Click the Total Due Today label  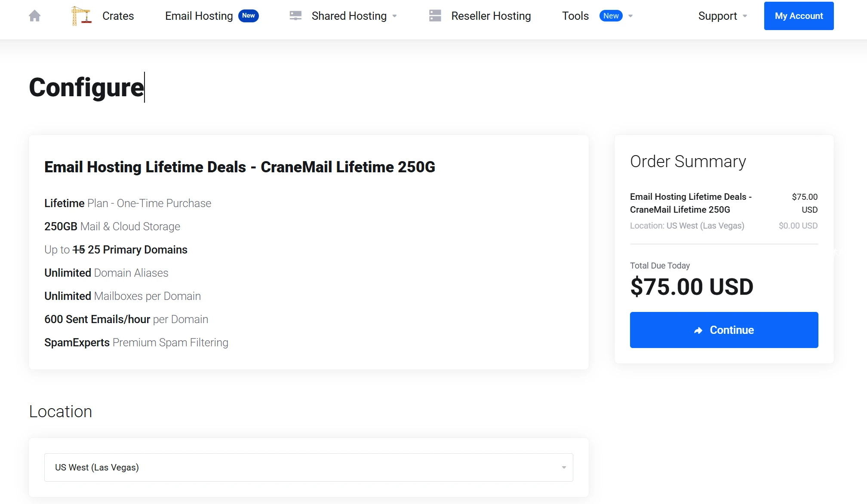tap(660, 266)
